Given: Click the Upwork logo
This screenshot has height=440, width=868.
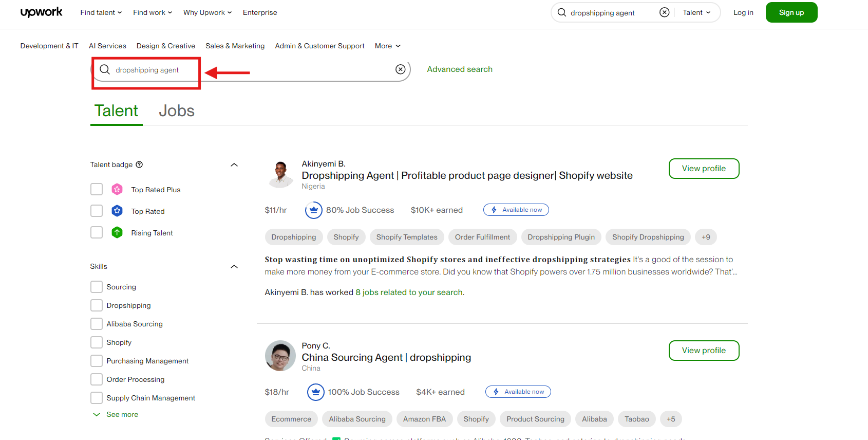Looking at the screenshot, I should 41,12.
